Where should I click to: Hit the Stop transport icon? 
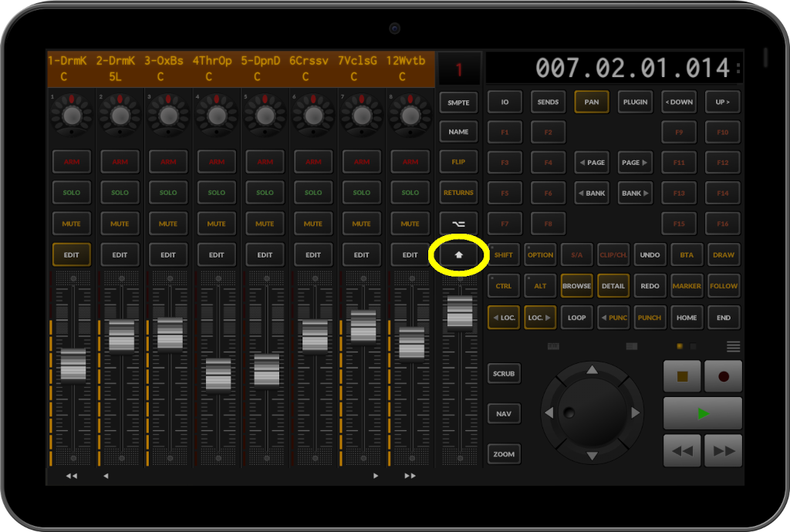point(682,375)
